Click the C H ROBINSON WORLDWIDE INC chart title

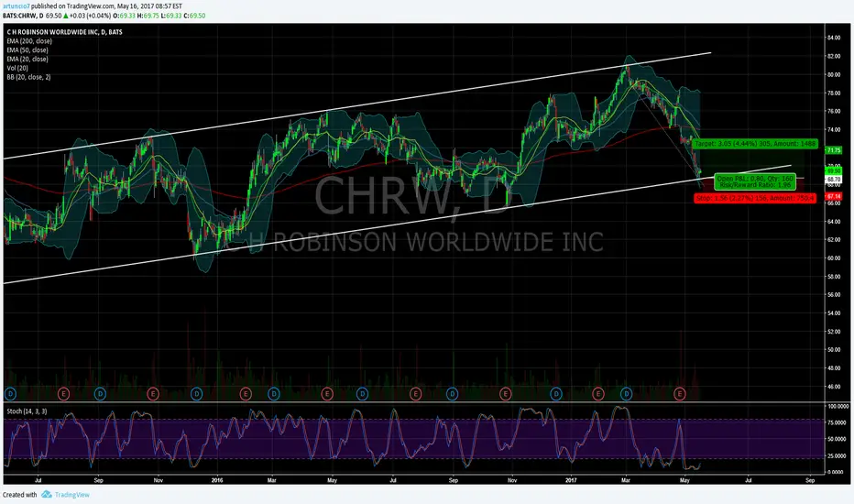click(x=65, y=32)
